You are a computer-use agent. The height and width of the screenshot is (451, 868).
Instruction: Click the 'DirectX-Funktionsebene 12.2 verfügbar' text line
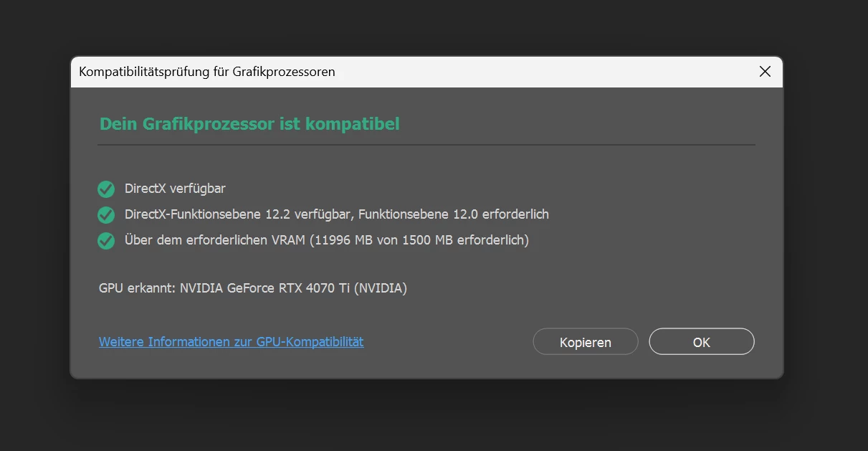tap(337, 214)
